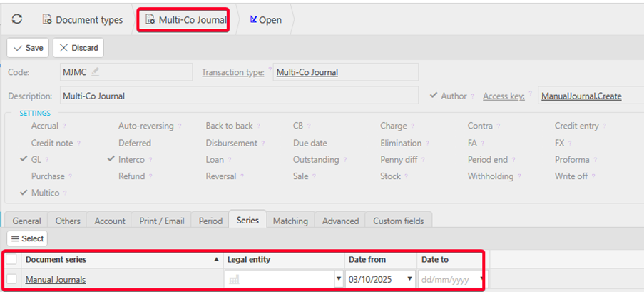Enable the Credit note setting
The image size is (644, 292).
(x=52, y=143)
